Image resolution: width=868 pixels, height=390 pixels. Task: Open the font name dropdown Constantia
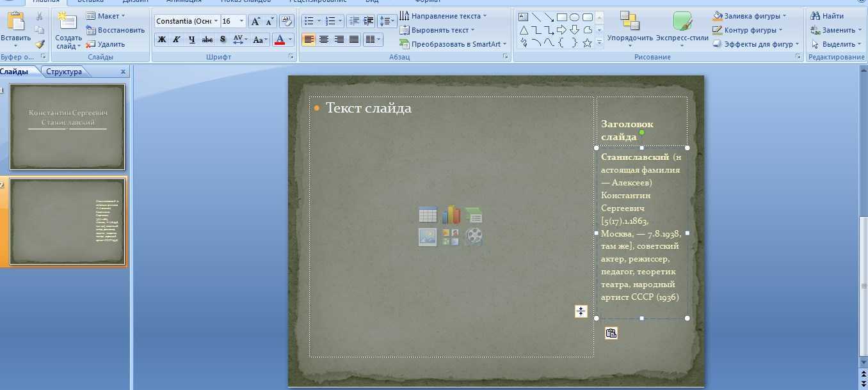point(216,21)
